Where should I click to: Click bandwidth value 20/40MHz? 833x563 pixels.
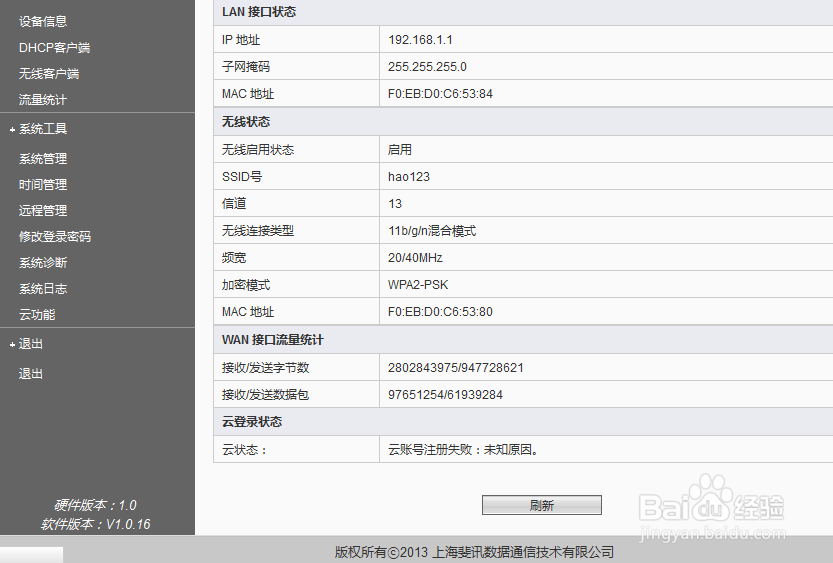[415, 258]
